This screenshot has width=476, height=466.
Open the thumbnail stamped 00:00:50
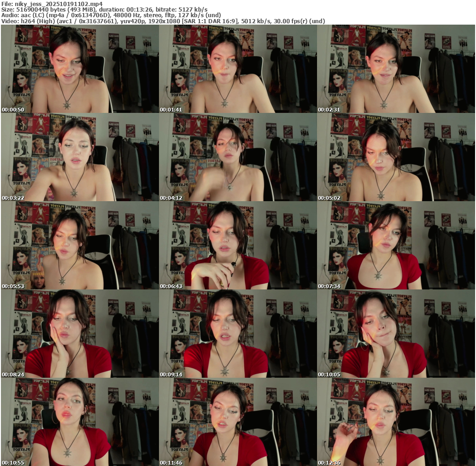[x=80, y=69]
